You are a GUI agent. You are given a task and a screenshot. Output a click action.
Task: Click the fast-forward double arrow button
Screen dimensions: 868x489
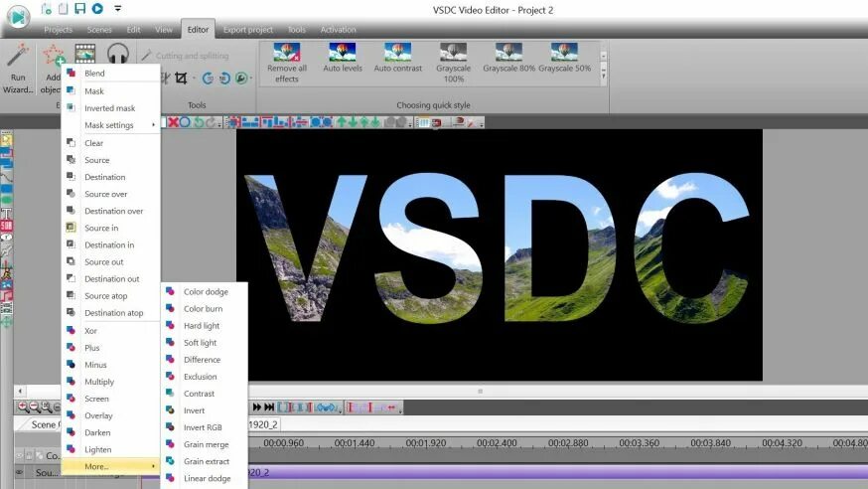pos(257,407)
